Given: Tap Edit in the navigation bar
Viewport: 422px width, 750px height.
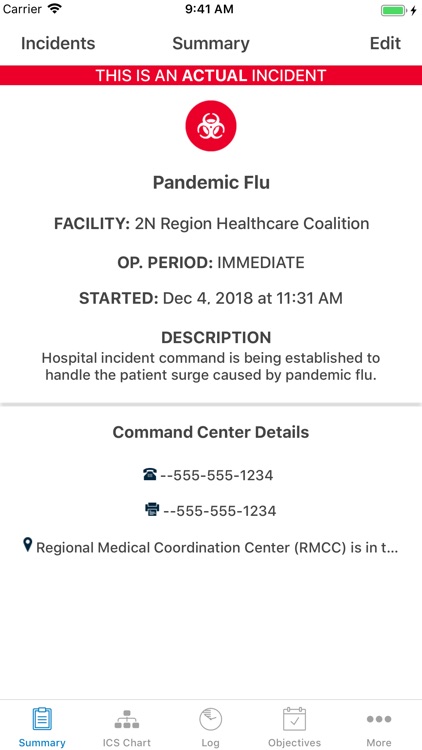Looking at the screenshot, I should (385, 44).
